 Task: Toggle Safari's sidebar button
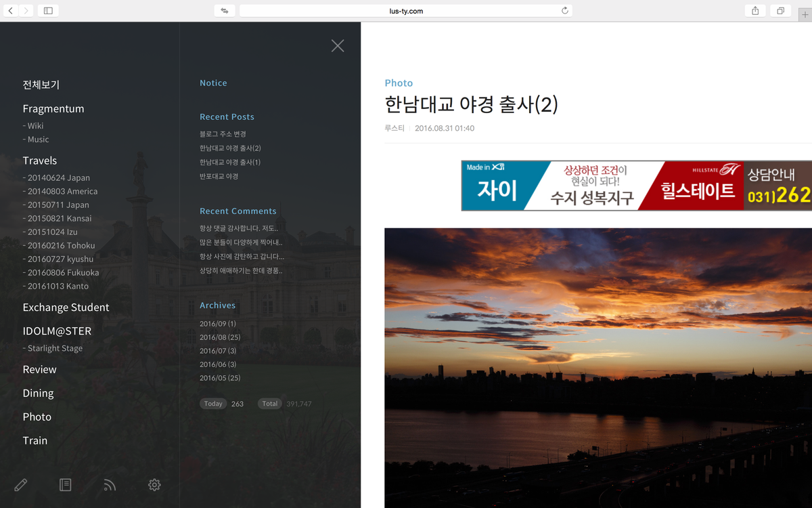point(48,11)
